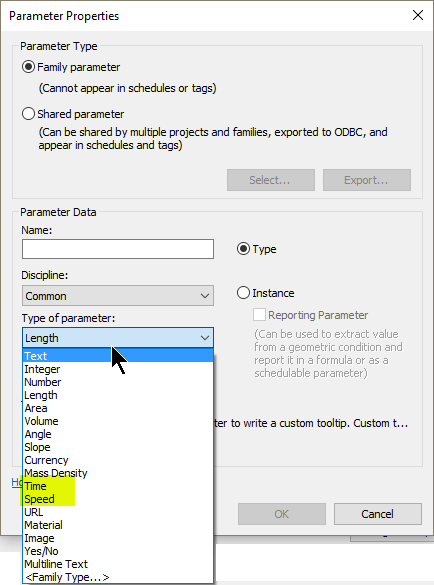This screenshot has width=434, height=585.
Task: Close the Parameter Properties dialog
Action: 418,15
